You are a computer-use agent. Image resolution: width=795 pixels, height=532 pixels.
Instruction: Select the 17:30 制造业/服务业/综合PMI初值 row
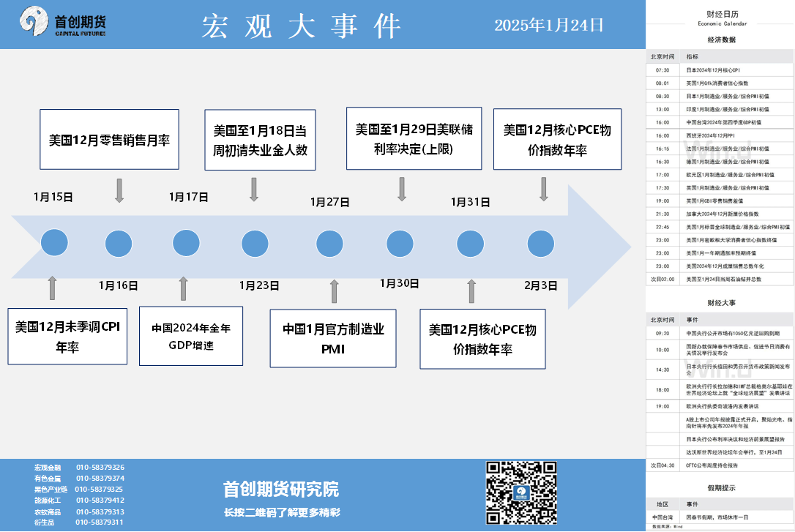(x=720, y=188)
